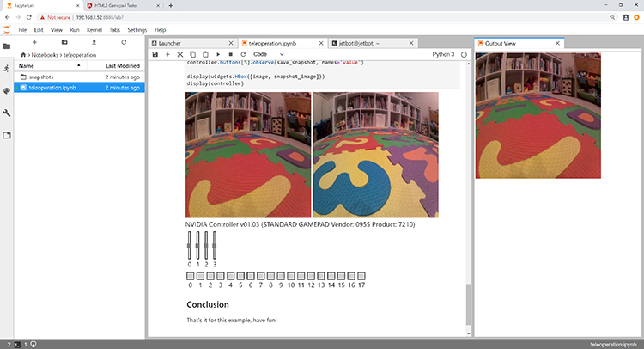The image size is (644, 349).
Task: Create a new folder in file browser
Action: 64,42
